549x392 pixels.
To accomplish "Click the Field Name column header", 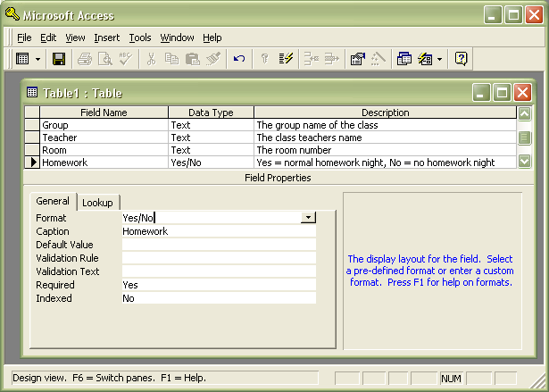I will pos(104,113).
